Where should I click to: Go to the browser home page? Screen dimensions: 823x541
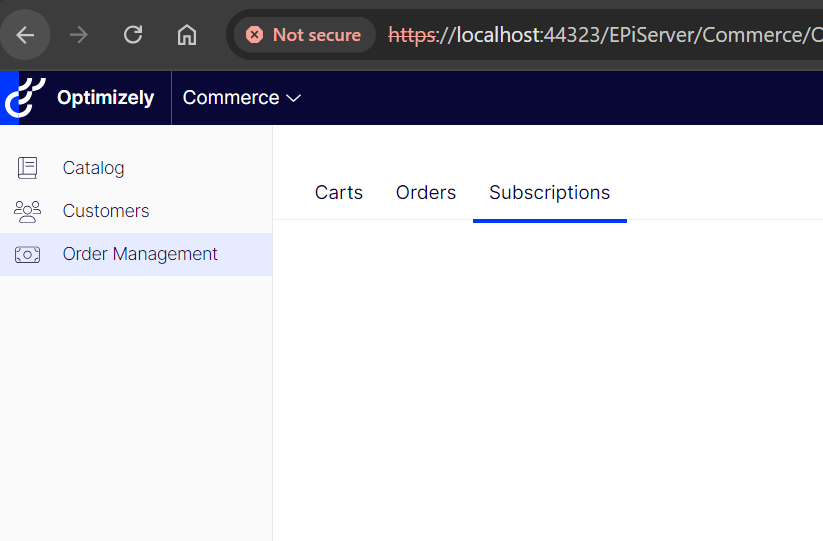(x=187, y=35)
